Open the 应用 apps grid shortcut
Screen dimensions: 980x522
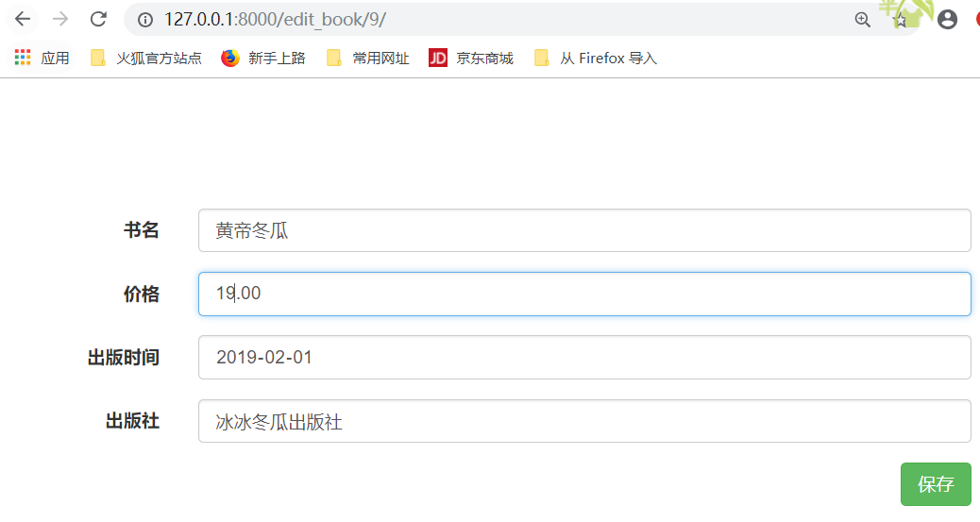[x=42, y=59]
